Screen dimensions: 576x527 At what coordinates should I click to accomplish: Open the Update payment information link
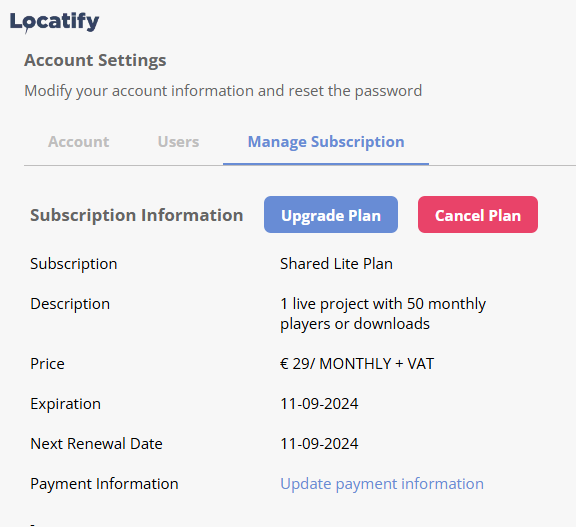pos(382,484)
